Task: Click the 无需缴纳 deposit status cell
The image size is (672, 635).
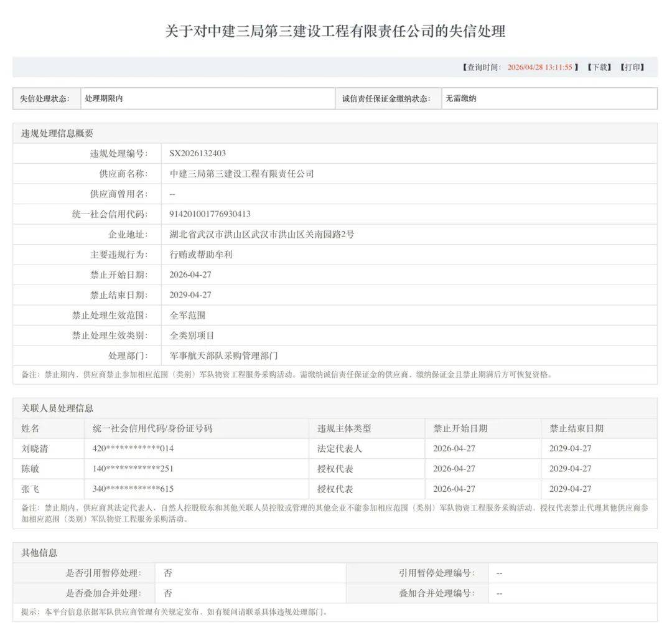Action: click(x=460, y=98)
